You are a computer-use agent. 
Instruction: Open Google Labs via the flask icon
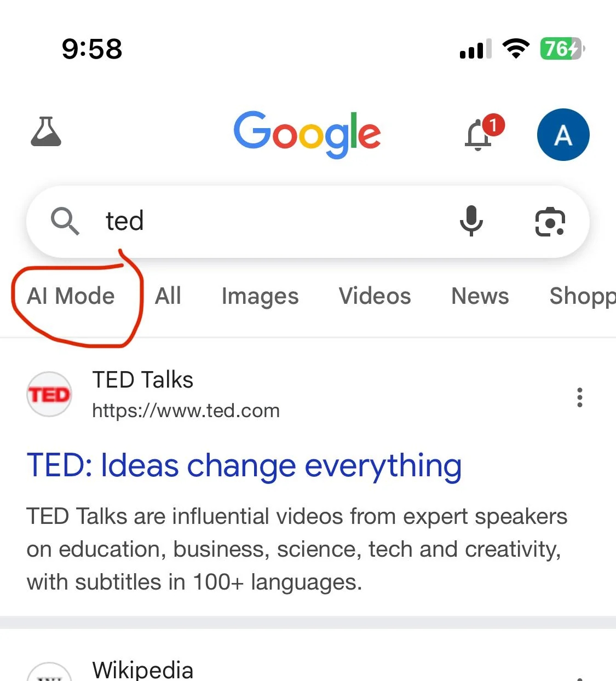47,133
